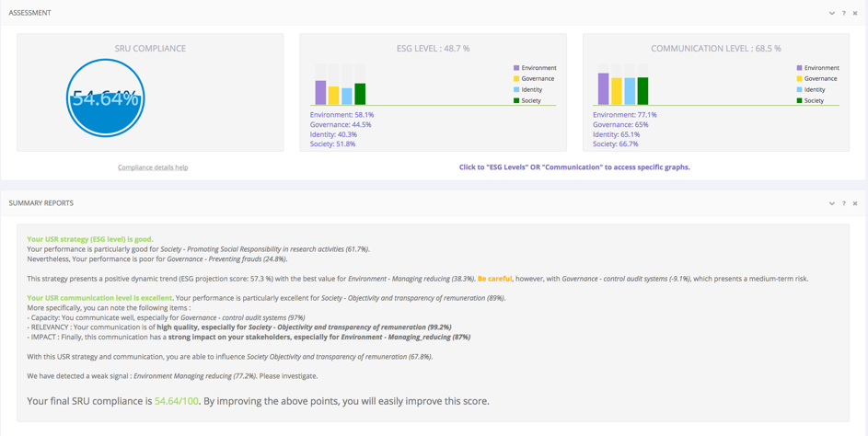Image resolution: width=868 pixels, height=436 pixels.
Task: Open the ESG Level 48.7% heading
Action: tap(433, 48)
